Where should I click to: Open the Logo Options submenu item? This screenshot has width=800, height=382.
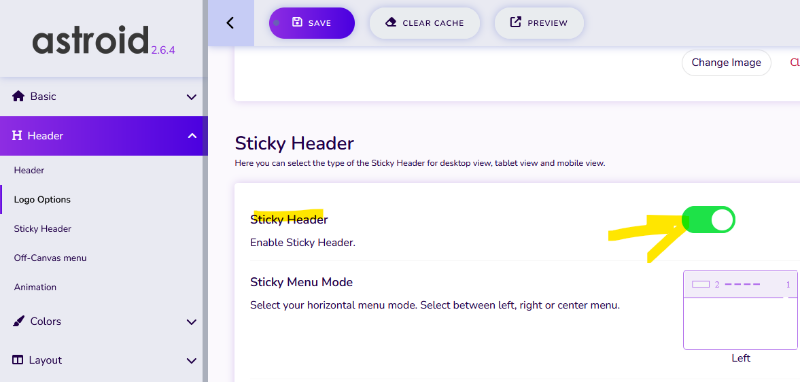[42, 199]
